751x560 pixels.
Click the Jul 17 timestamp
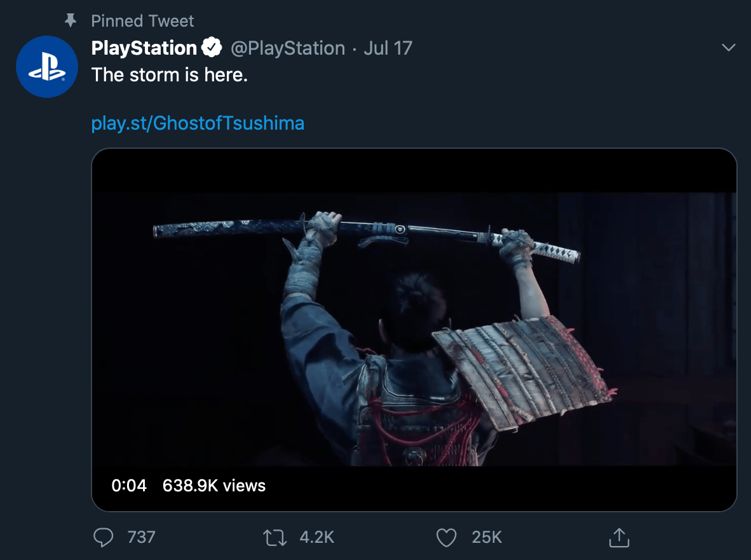[388, 48]
